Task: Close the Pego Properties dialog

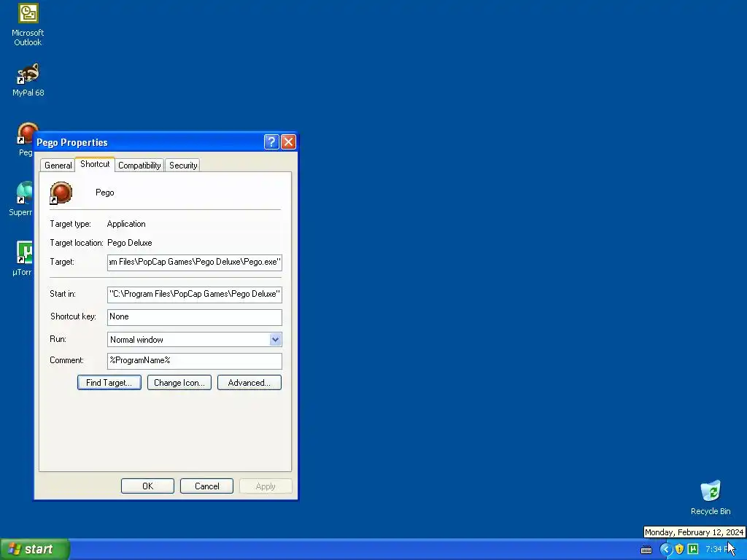Action: [x=288, y=142]
